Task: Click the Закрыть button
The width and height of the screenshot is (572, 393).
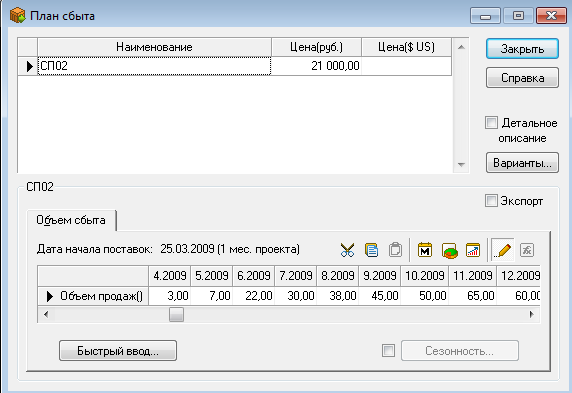Action: click(522, 49)
